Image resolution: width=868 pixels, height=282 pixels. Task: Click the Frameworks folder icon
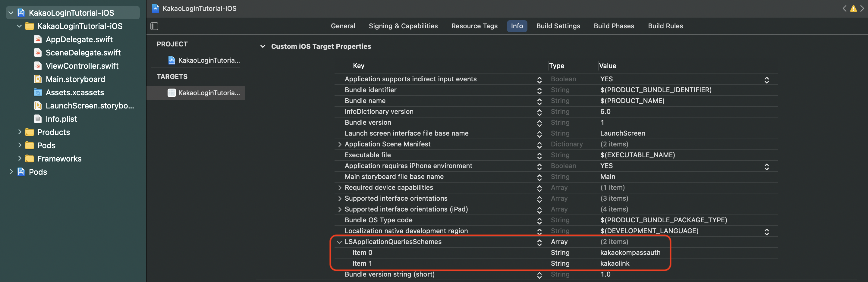click(x=30, y=159)
